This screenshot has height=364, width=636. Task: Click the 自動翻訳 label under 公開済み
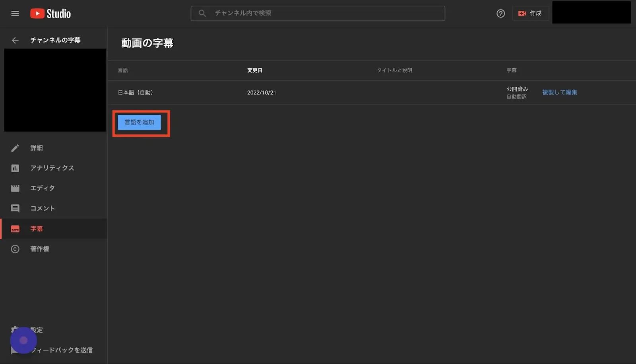(516, 97)
